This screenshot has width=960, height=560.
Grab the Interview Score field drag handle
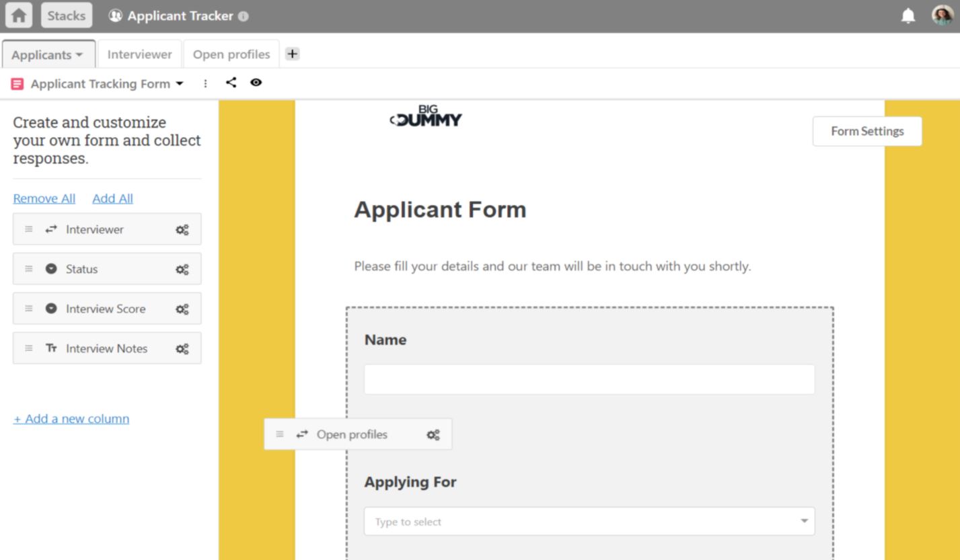29,309
